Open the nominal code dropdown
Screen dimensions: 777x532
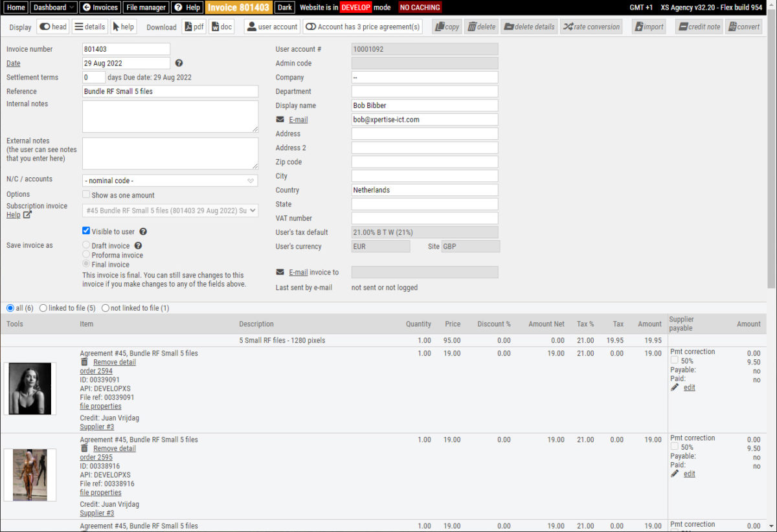tap(170, 181)
